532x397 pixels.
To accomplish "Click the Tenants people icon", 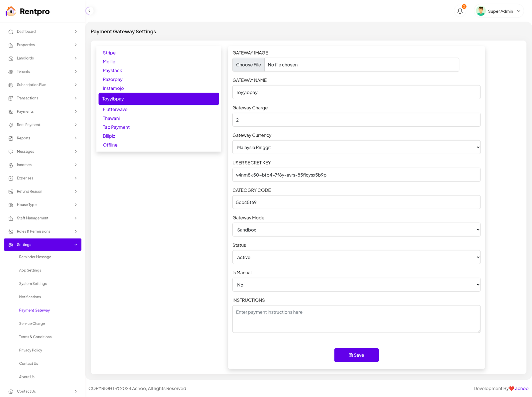I will 11,72.
